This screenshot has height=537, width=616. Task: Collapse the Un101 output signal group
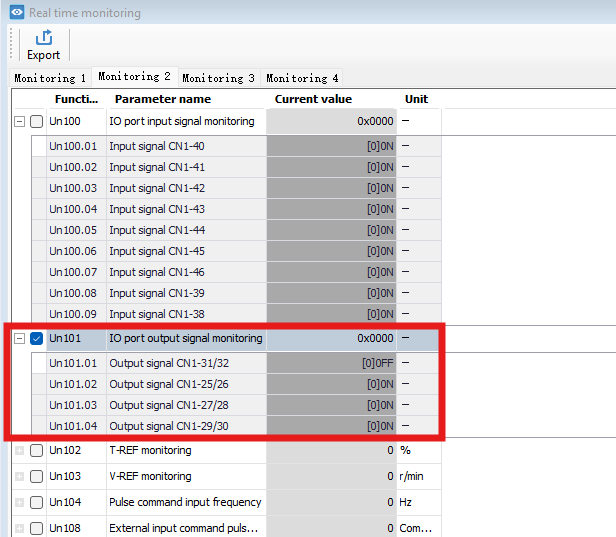point(19,339)
